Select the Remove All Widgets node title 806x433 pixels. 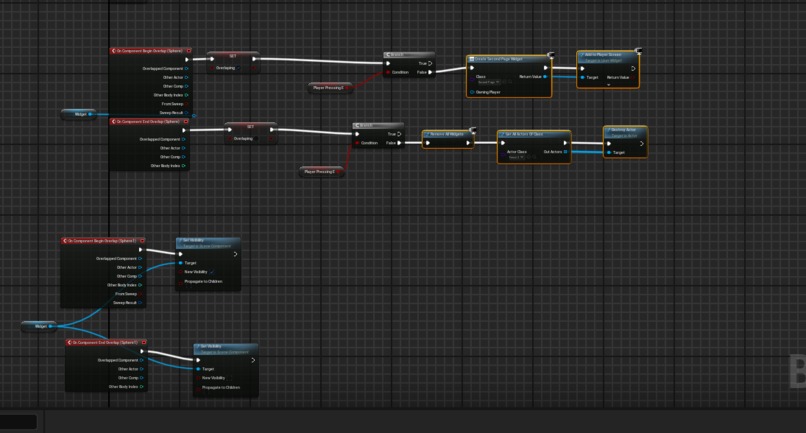(x=447, y=134)
